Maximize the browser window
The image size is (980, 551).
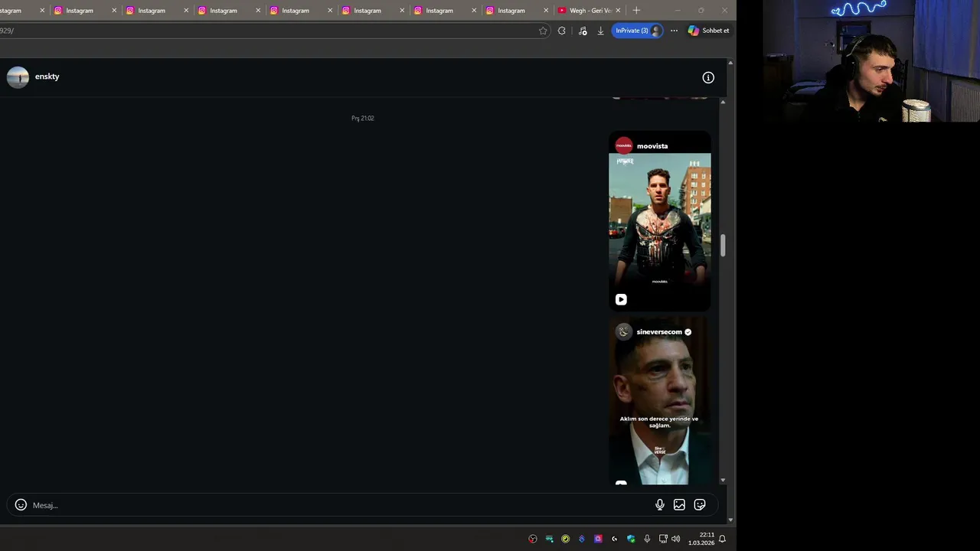[701, 11]
